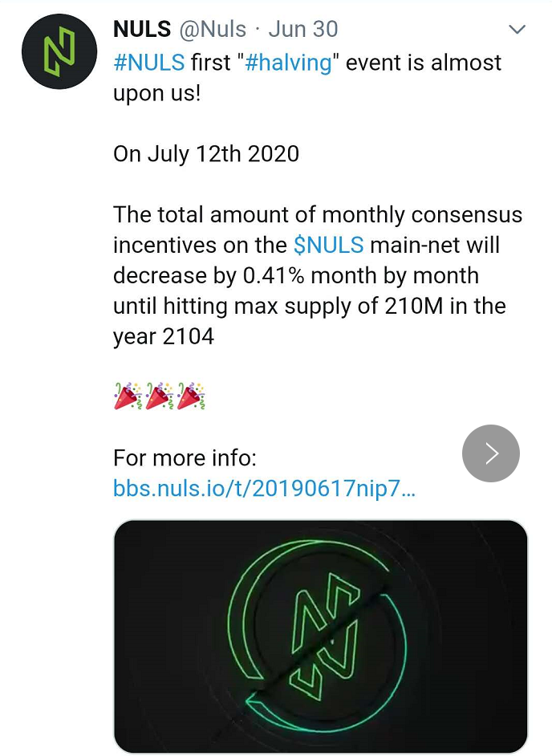This screenshot has width=552, height=756.
Task: Open tweet options chevron menu
Action: pos(517,30)
